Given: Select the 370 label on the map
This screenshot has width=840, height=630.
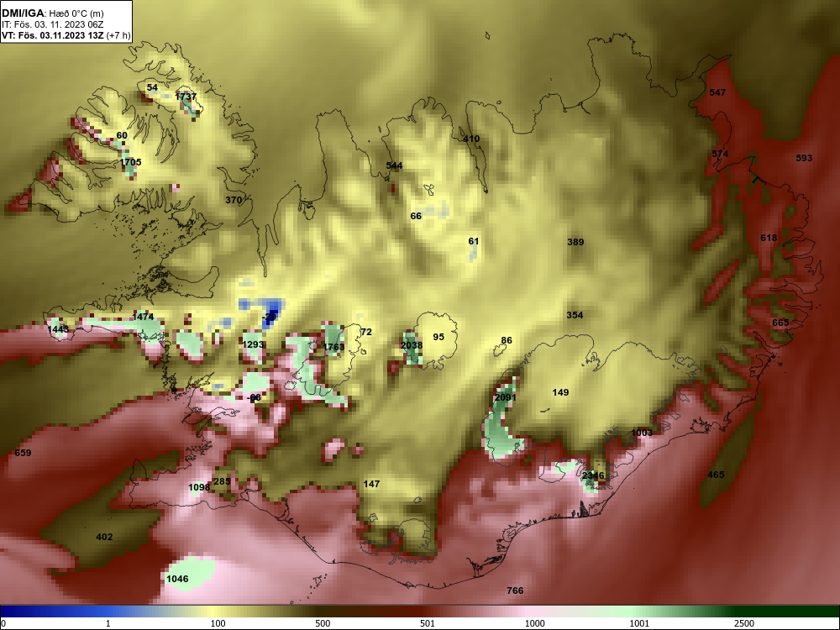Looking at the screenshot, I should 233,201.
